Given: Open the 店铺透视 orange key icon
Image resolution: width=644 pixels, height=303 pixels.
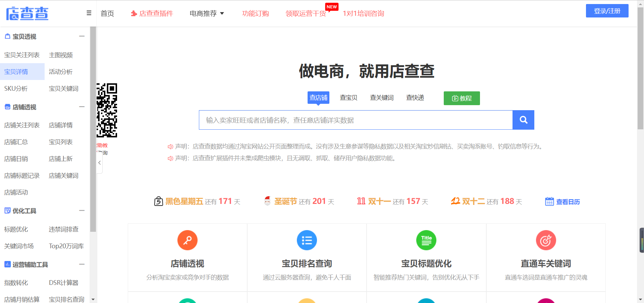Looking at the screenshot, I should 187,240.
